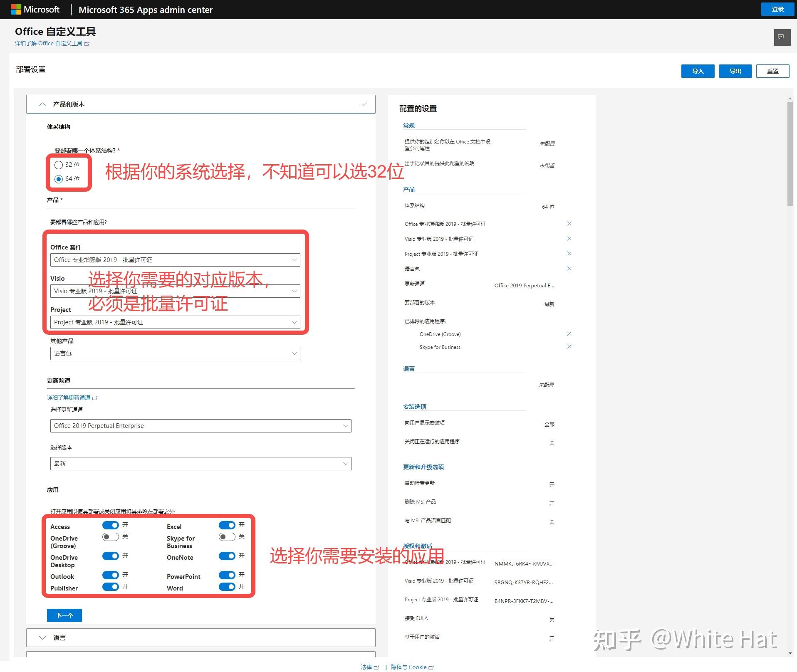Click the B4NPR-3FKK7-T2MBV product key text
Screen dimensions: 797x672
click(x=524, y=601)
